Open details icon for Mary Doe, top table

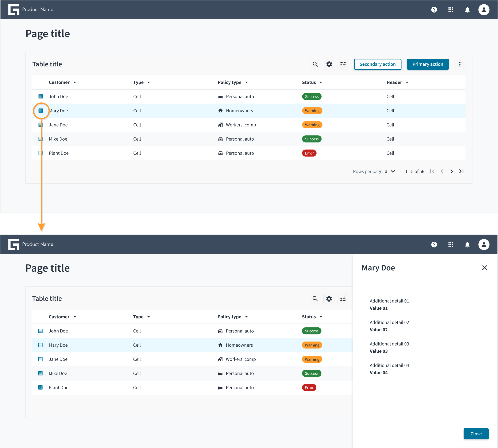click(x=41, y=110)
